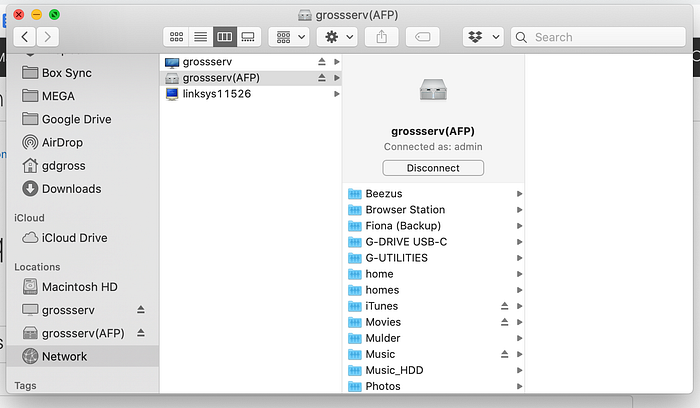This screenshot has width=700, height=408.
Task: Eject grossserv in the column list
Action: click(322, 62)
